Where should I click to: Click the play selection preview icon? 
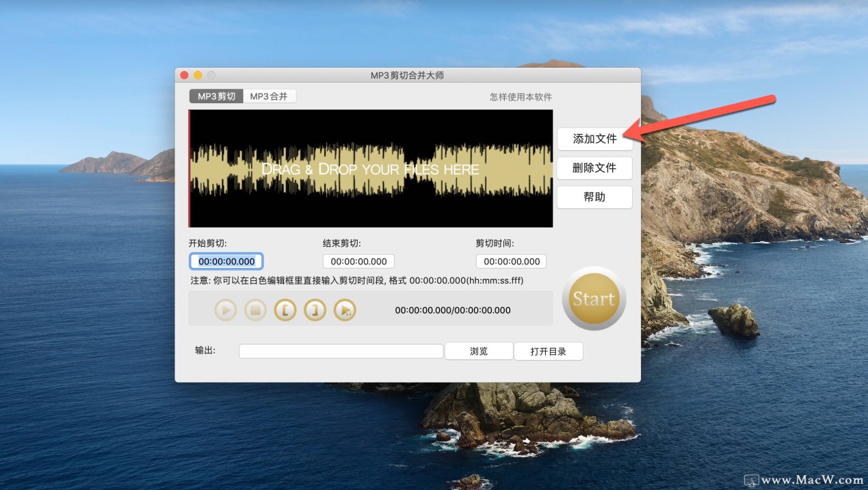(345, 310)
